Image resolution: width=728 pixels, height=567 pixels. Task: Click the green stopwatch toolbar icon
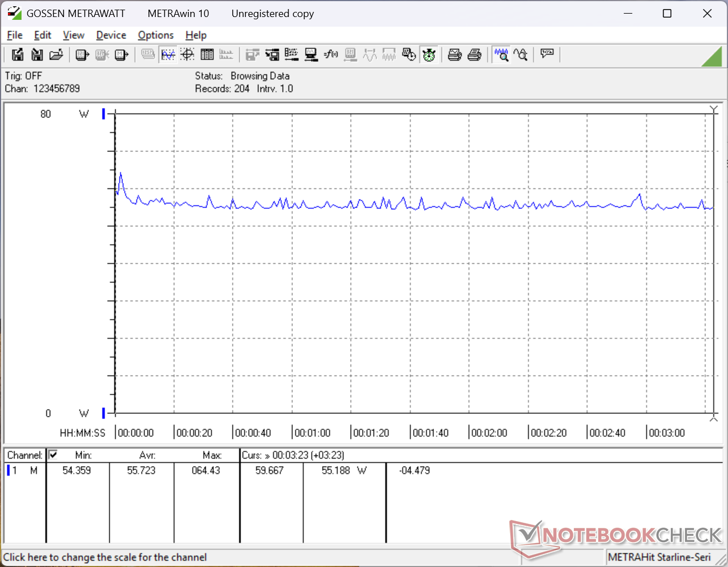point(429,54)
